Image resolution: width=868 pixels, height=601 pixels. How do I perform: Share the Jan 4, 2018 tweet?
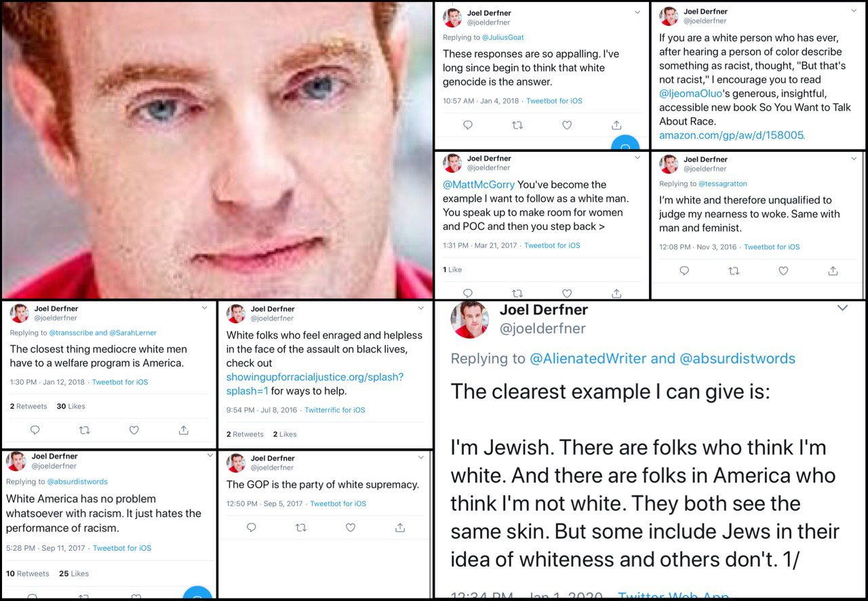point(616,125)
